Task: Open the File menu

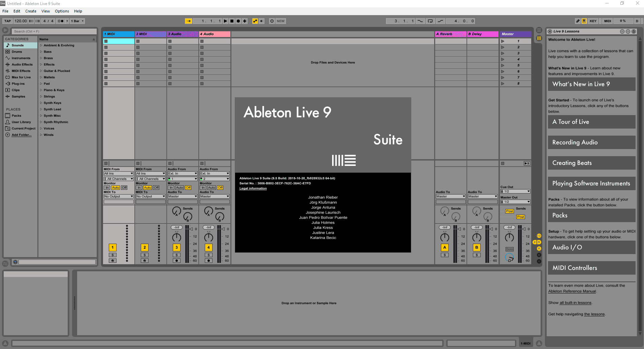Action: 5,11
